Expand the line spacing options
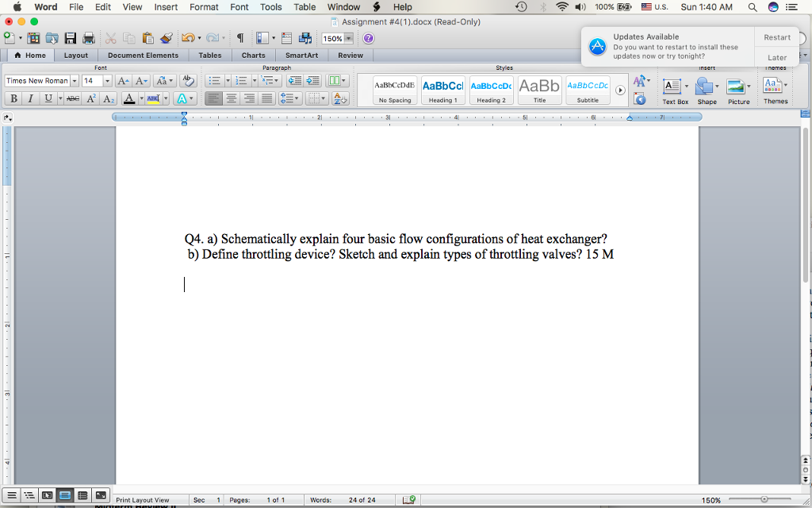The height and width of the screenshot is (508, 812). click(x=296, y=98)
